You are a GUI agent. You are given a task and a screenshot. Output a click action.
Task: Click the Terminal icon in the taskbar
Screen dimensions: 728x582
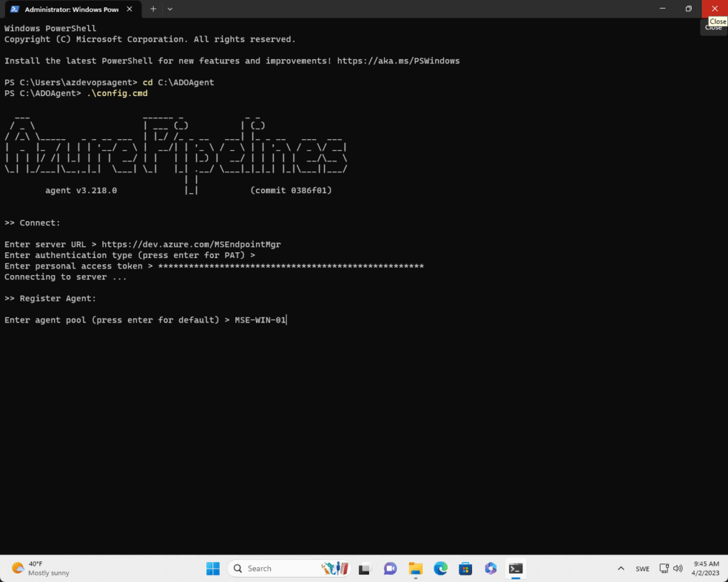[x=516, y=568]
